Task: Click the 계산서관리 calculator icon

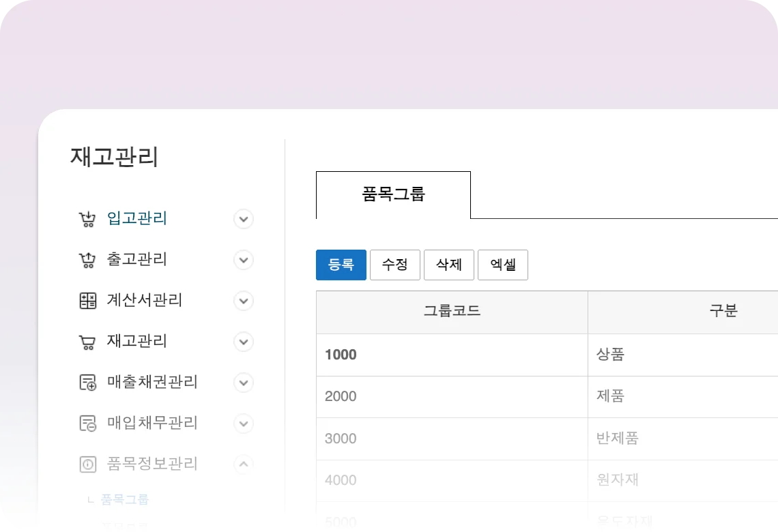Action: click(x=87, y=301)
